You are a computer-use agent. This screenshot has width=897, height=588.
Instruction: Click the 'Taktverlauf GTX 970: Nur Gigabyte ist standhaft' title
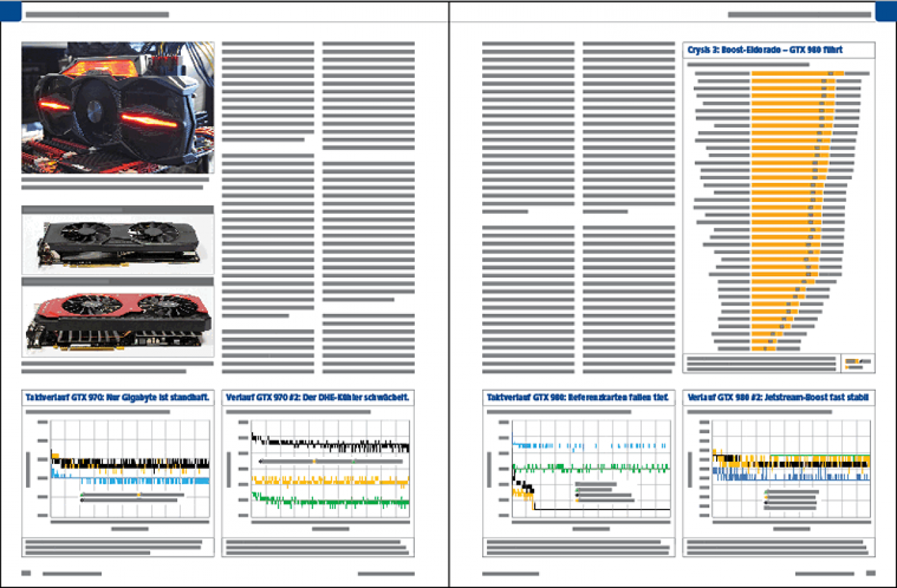pyautogui.click(x=117, y=397)
